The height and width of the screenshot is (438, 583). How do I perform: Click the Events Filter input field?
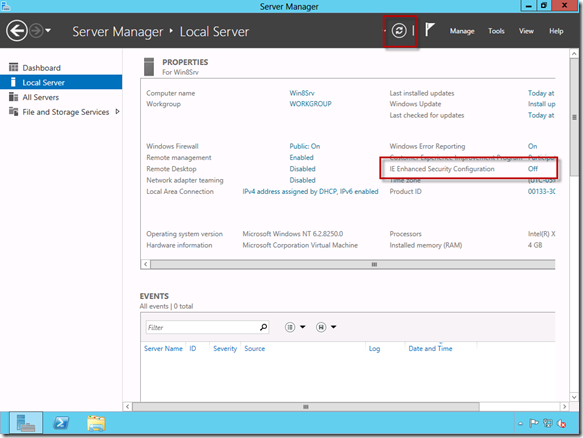[x=202, y=327]
